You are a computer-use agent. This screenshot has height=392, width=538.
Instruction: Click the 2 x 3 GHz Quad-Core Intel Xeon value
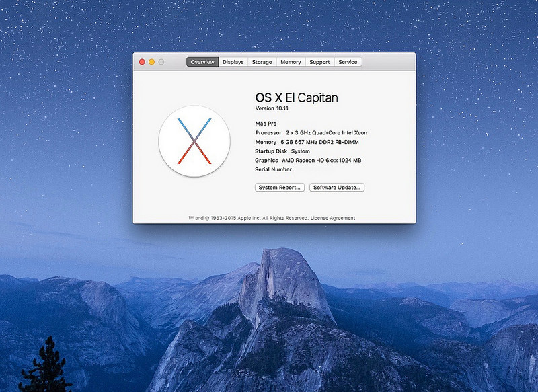pos(327,132)
